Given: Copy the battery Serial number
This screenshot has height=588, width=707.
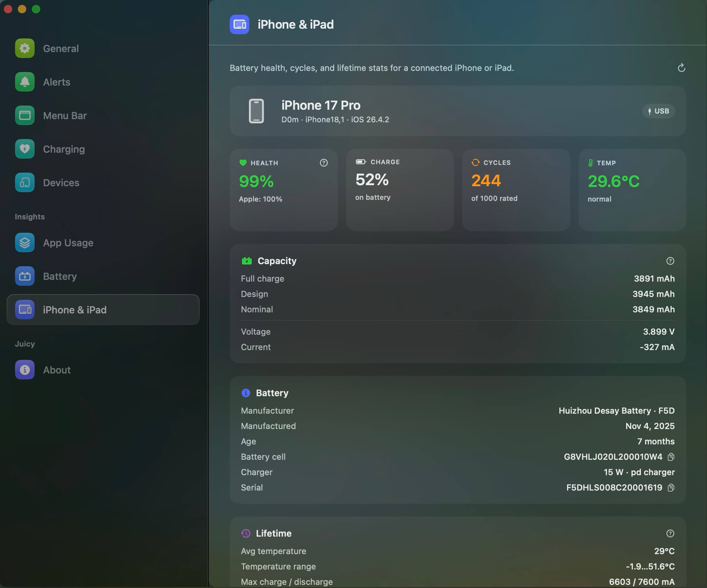Looking at the screenshot, I should click(671, 488).
